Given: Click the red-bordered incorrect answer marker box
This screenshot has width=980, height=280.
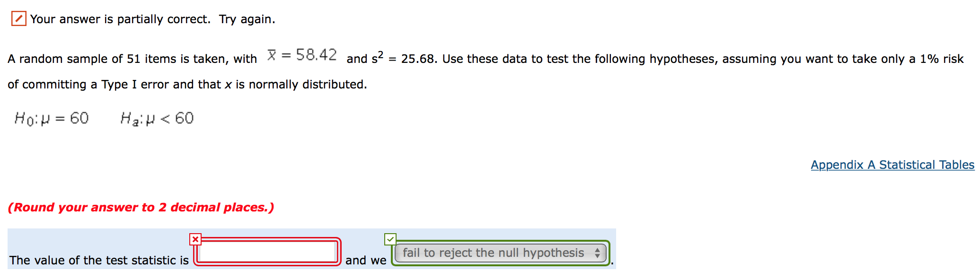Looking at the screenshot, I should pyautogui.click(x=195, y=239).
